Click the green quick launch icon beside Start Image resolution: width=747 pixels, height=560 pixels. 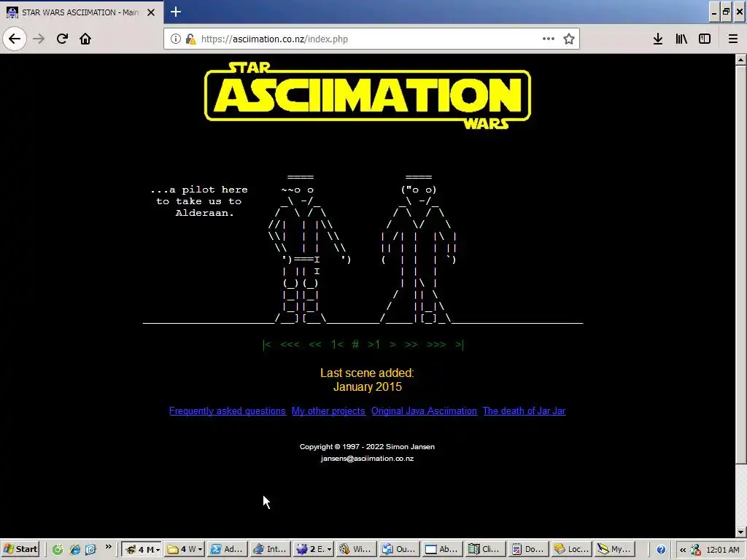(x=58, y=550)
